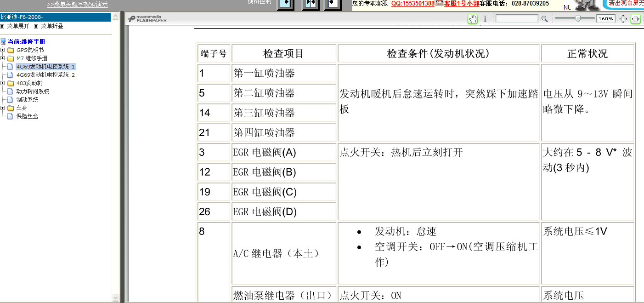The image size is (644, 303).
Task: Click the sidebar scroll down arrow
Action: 115,298
